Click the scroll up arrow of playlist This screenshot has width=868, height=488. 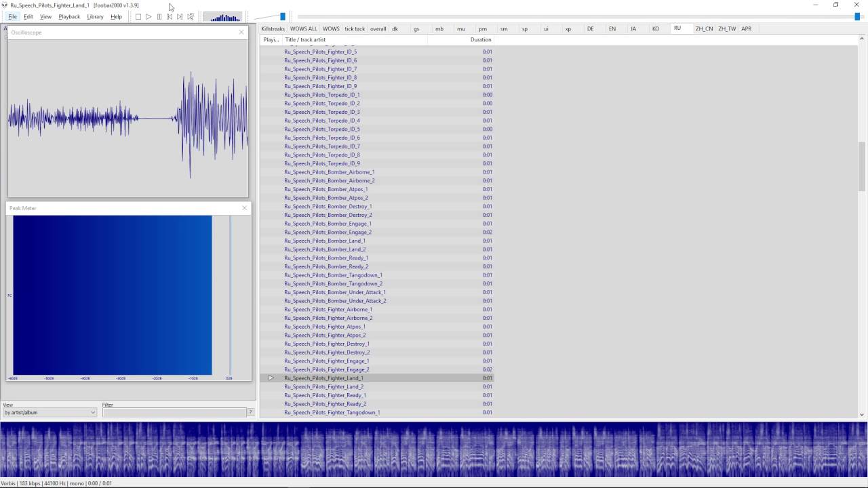(862, 39)
